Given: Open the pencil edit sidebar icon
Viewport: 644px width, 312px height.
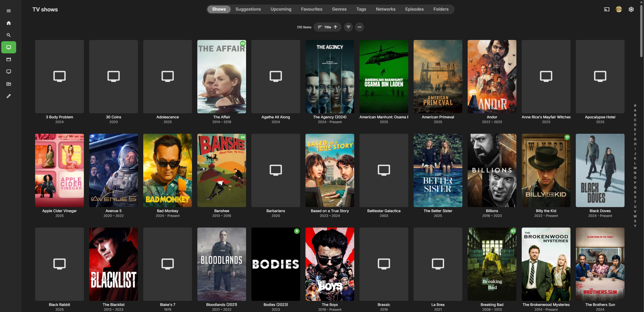Looking at the screenshot, I should [9, 96].
